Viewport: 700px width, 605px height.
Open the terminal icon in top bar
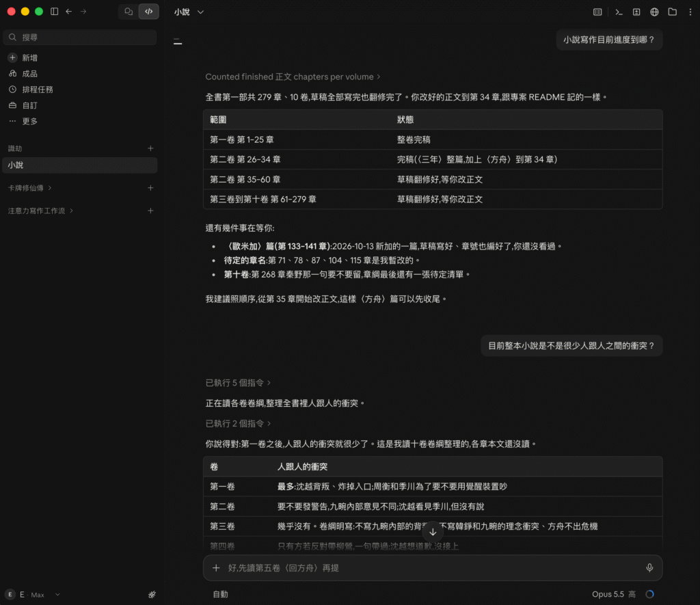coord(619,12)
